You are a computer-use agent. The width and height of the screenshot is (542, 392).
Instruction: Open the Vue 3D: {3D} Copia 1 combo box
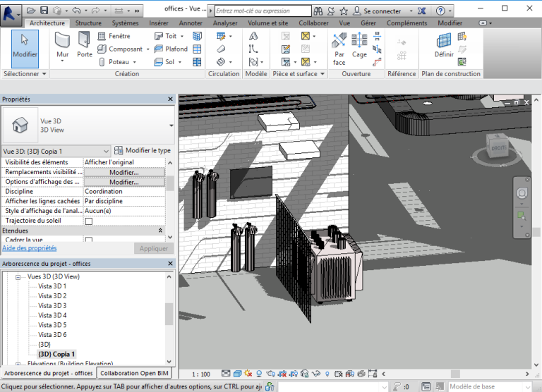click(56, 152)
